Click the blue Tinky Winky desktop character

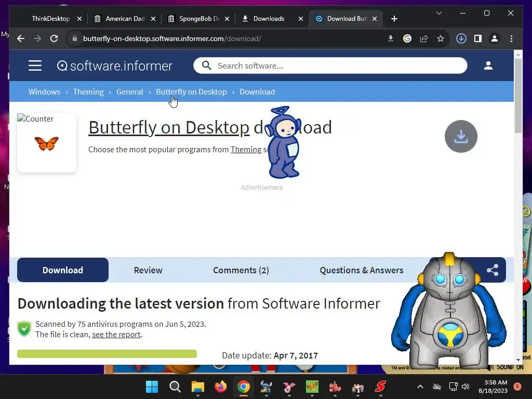point(284,142)
